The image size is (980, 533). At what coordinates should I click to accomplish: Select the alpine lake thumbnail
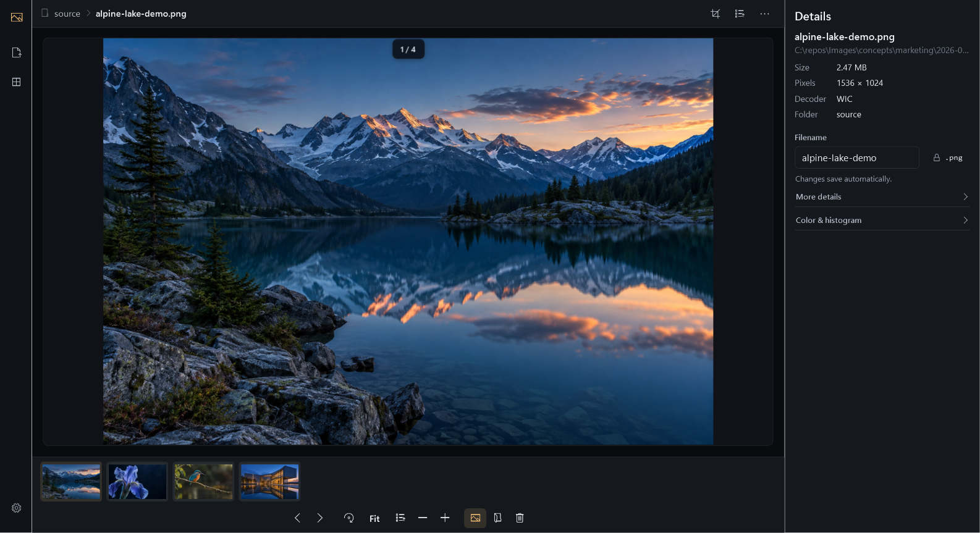pos(71,482)
